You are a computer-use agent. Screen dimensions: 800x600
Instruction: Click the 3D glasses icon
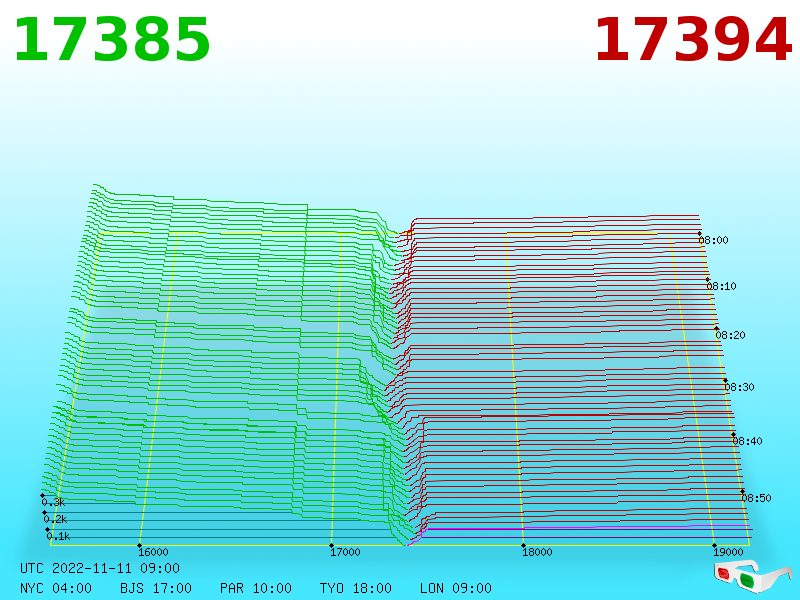(752, 575)
